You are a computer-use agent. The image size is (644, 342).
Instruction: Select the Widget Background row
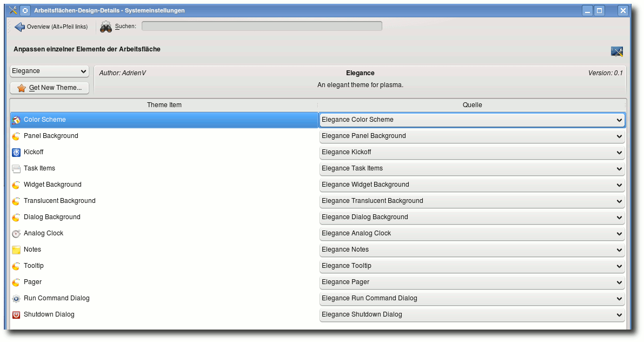(52, 185)
